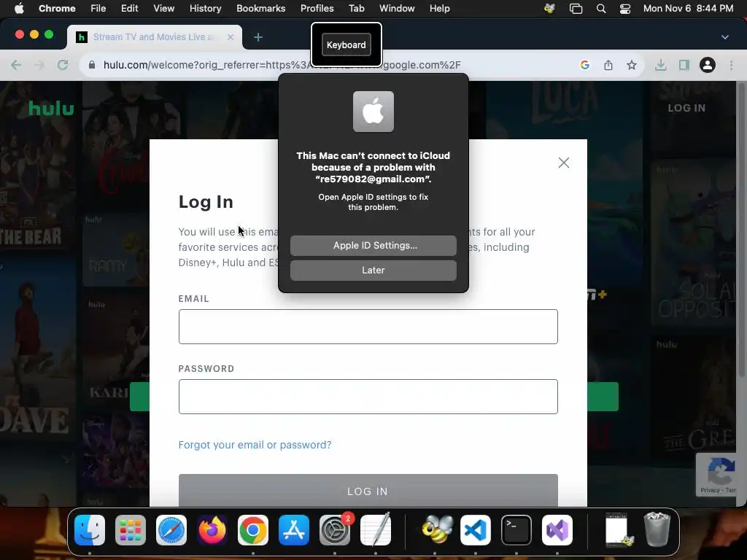747x560 pixels.
Task: Open Chrome downloads
Action: coord(661,65)
